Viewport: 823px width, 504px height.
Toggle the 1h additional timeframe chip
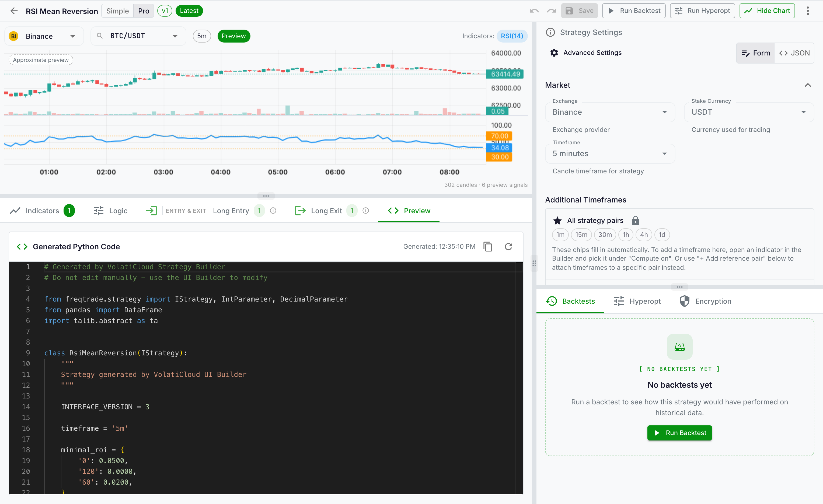(626, 235)
